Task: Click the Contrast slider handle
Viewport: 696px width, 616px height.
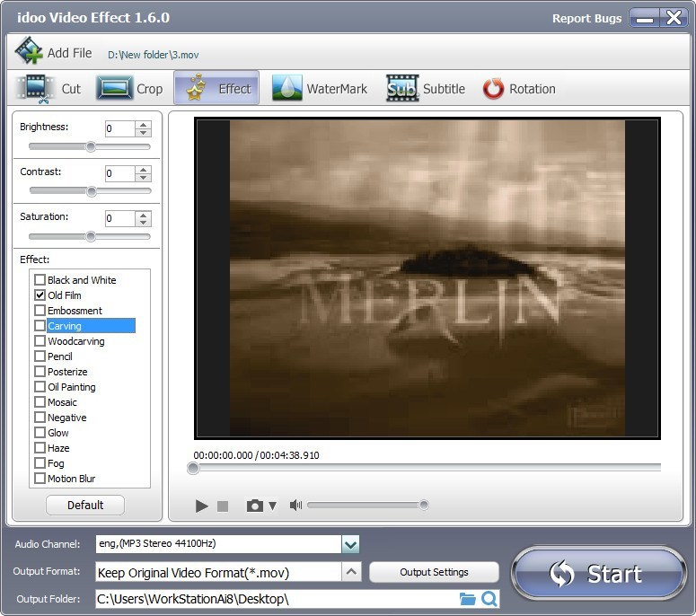Action: coord(92,191)
